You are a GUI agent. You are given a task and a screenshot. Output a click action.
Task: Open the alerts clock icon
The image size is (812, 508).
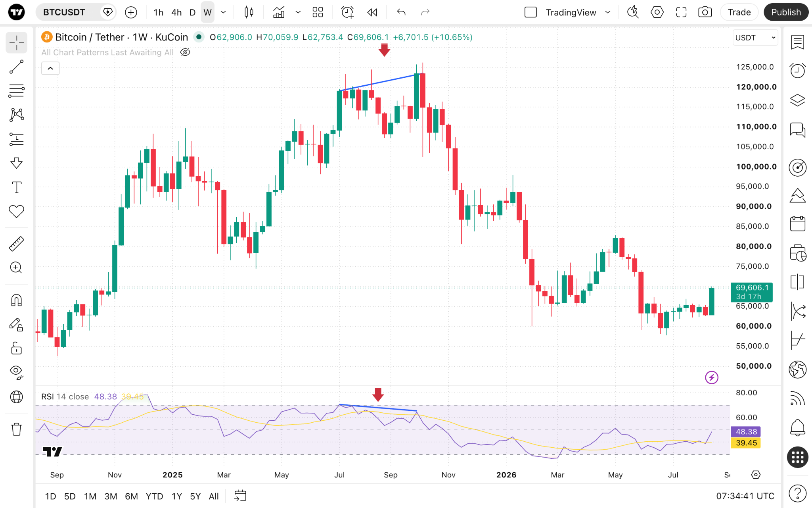797,71
